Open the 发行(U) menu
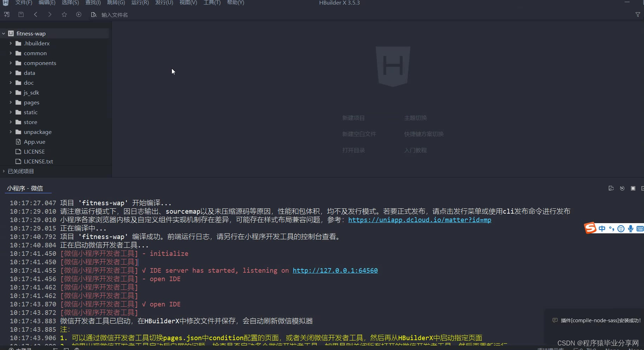The height and width of the screenshot is (350, 644). tap(164, 3)
